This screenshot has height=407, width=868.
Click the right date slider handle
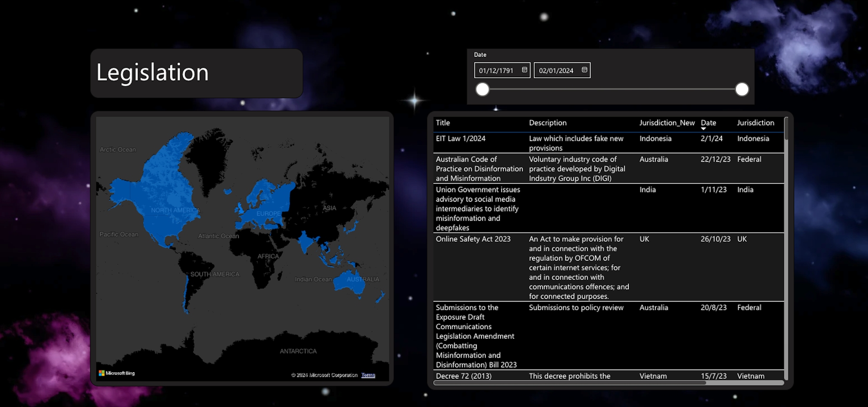point(742,89)
